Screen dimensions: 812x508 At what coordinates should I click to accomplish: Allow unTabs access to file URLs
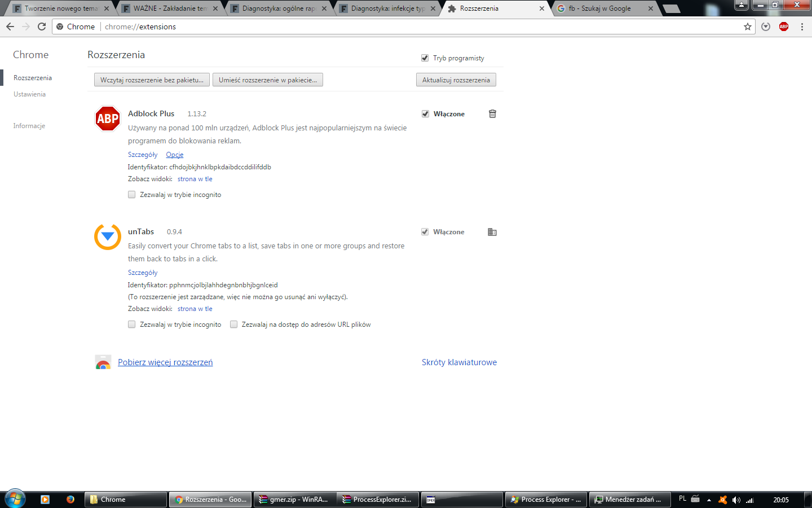(x=233, y=325)
